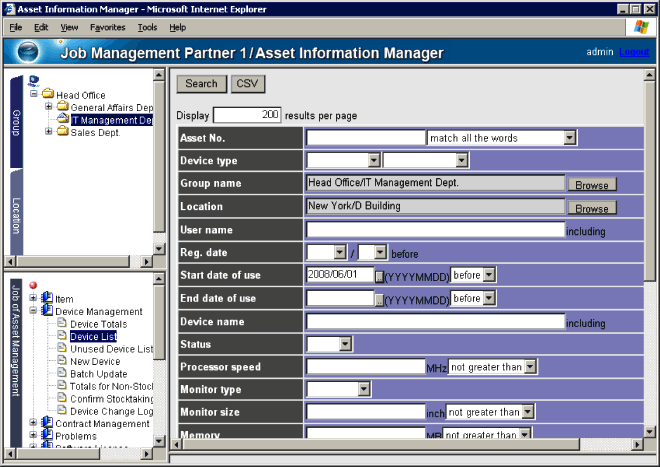The image size is (660, 467).
Task: Click the User name input field
Action: pyautogui.click(x=434, y=229)
